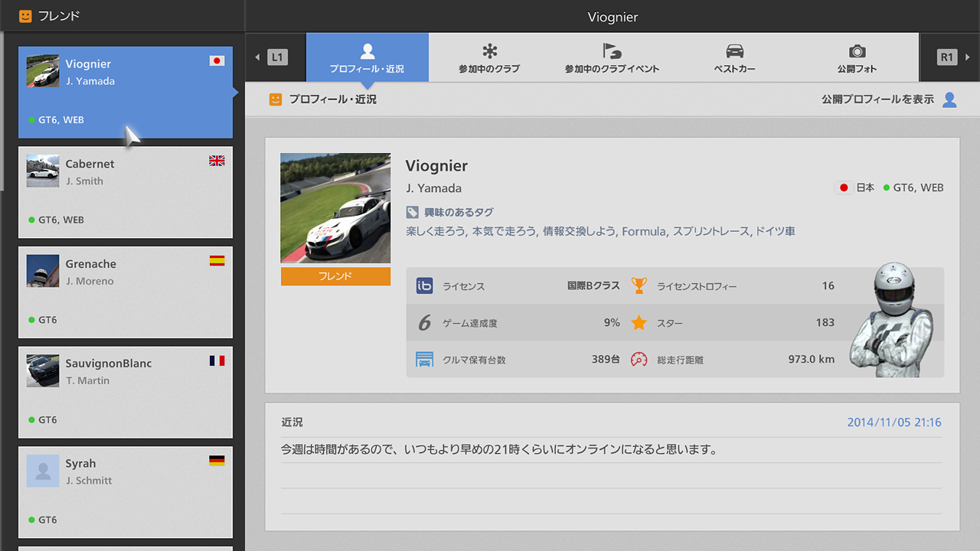Click 公開プロフィールを表示 link
The height and width of the screenshot is (551, 980).
pyautogui.click(x=877, y=99)
